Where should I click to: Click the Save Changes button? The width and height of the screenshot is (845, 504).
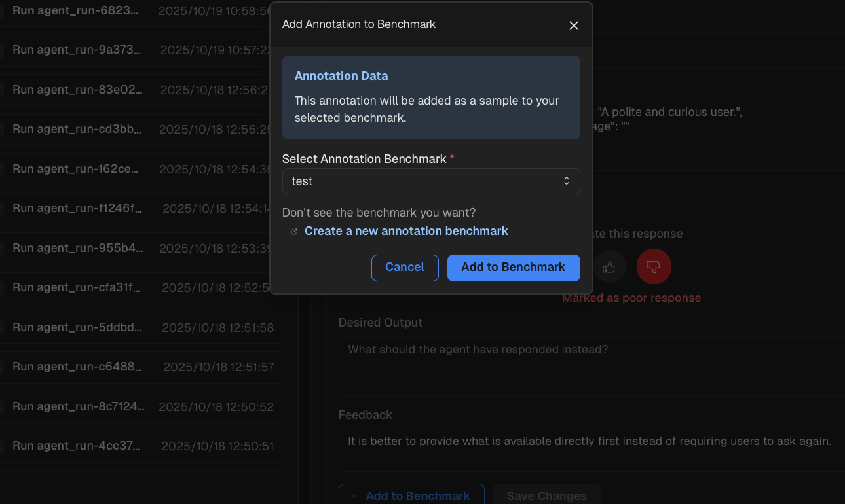[547, 495]
